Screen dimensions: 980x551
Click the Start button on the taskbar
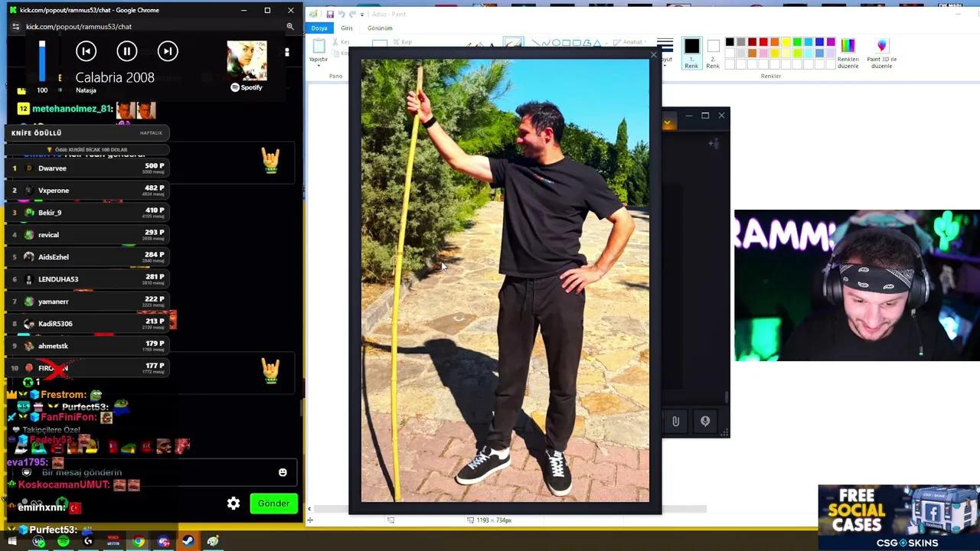(x=12, y=542)
